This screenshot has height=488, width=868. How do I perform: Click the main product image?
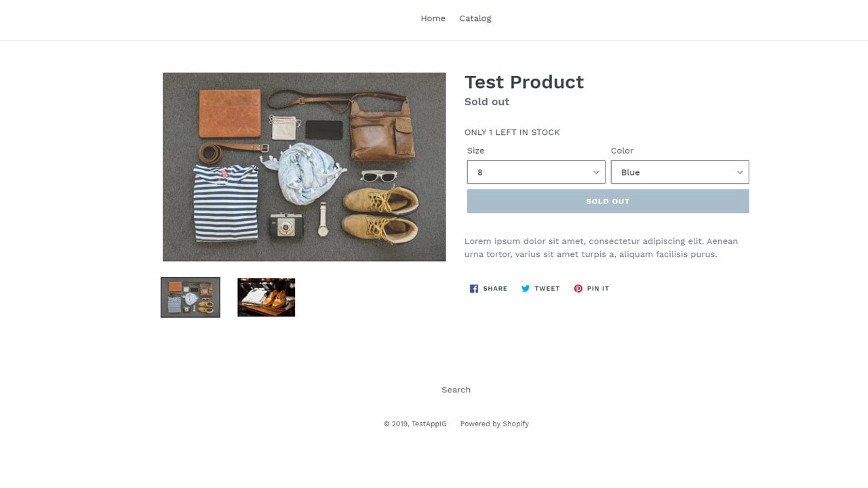[x=304, y=167]
